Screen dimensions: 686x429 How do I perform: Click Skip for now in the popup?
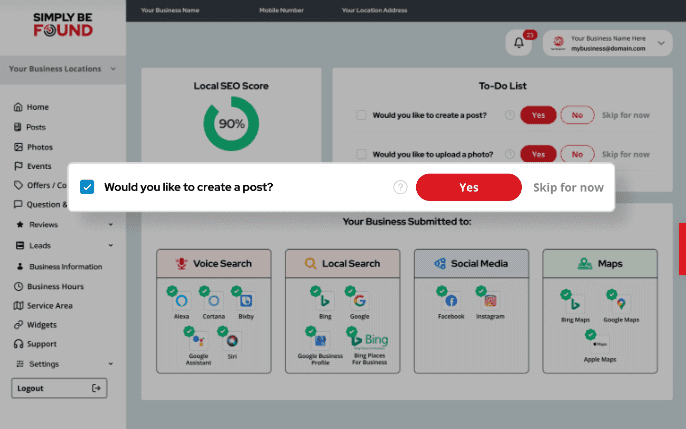pyautogui.click(x=568, y=187)
